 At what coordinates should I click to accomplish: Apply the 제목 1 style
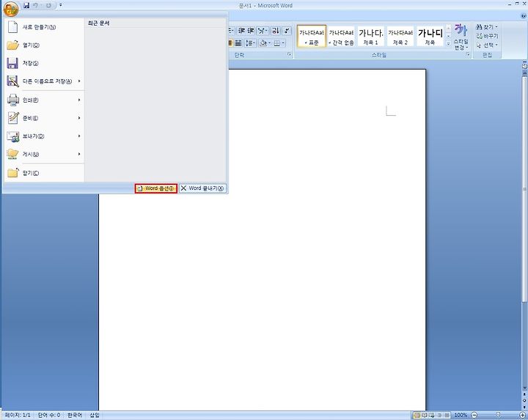(371, 37)
